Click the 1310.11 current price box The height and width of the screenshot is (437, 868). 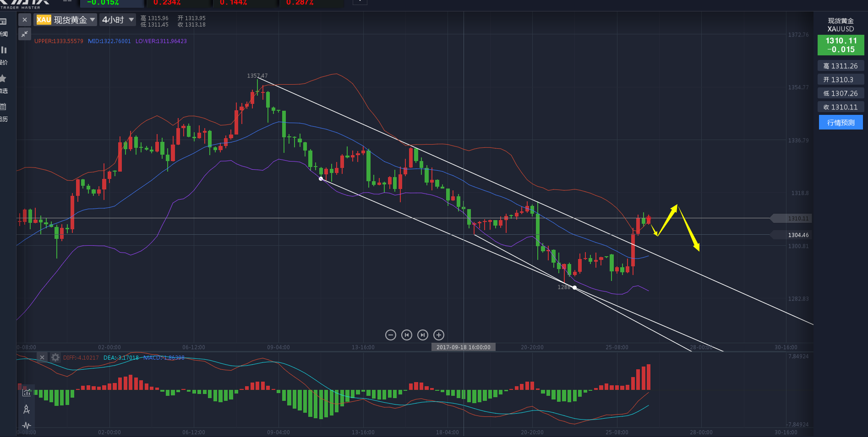pyautogui.click(x=841, y=45)
